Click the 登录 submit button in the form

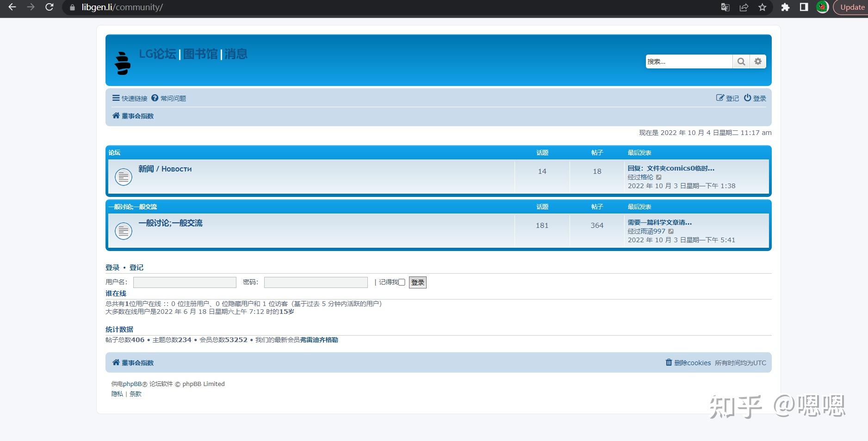tap(418, 282)
